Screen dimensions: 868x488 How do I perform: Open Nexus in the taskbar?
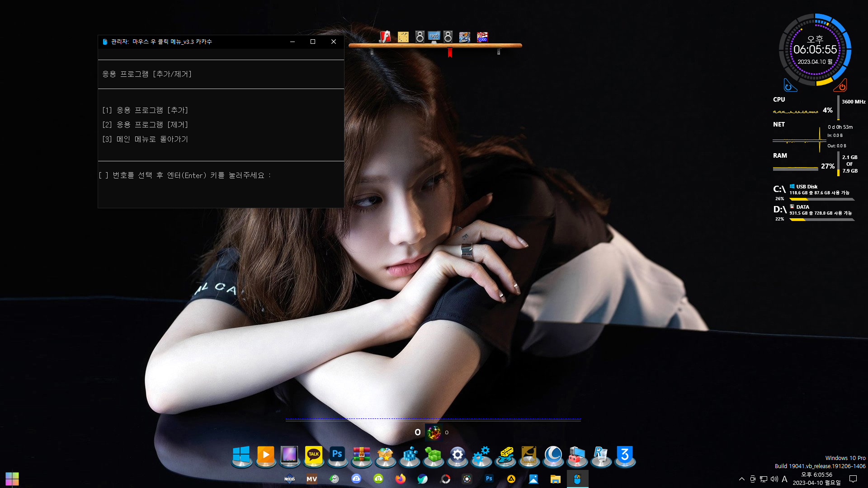(289, 479)
